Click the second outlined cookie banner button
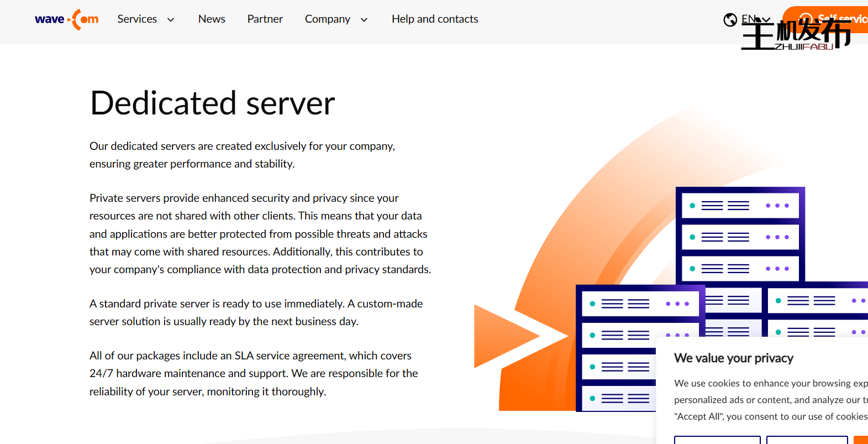The image size is (868, 444). [x=807, y=440]
